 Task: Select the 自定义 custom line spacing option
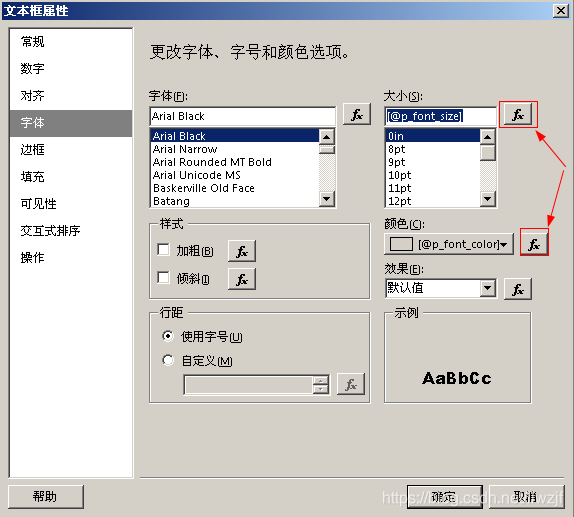[x=168, y=360]
